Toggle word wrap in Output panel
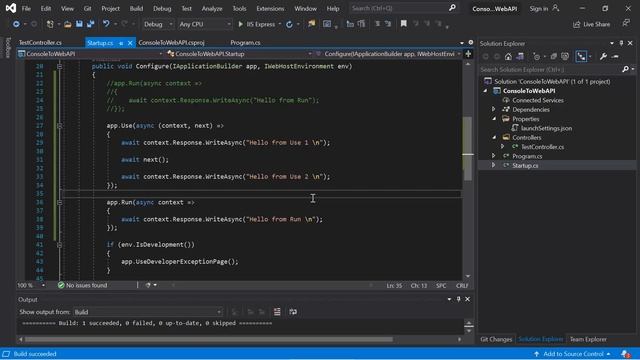The width and height of the screenshot is (640, 360). 293,312
